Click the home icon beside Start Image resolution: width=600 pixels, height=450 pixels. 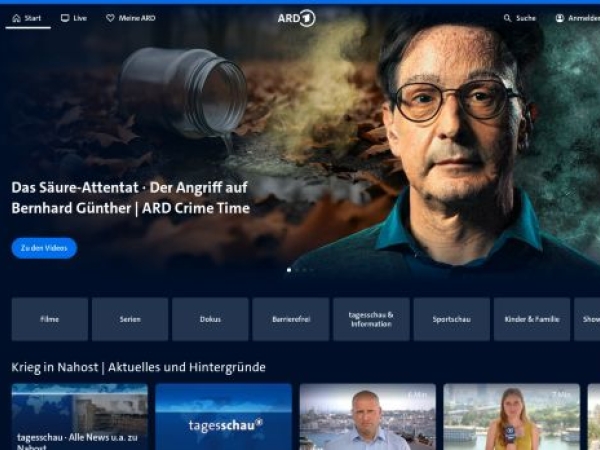pos(16,18)
